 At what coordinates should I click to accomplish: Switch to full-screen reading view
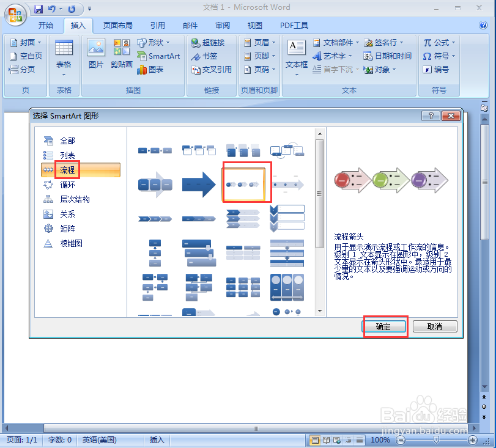[x=326, y=440]
